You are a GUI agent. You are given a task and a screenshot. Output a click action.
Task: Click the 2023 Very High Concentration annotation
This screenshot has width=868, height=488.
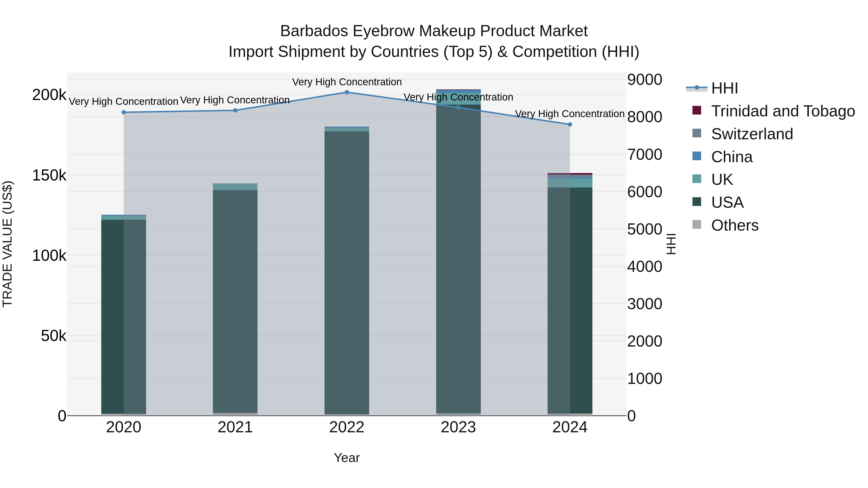pos(458,97)
